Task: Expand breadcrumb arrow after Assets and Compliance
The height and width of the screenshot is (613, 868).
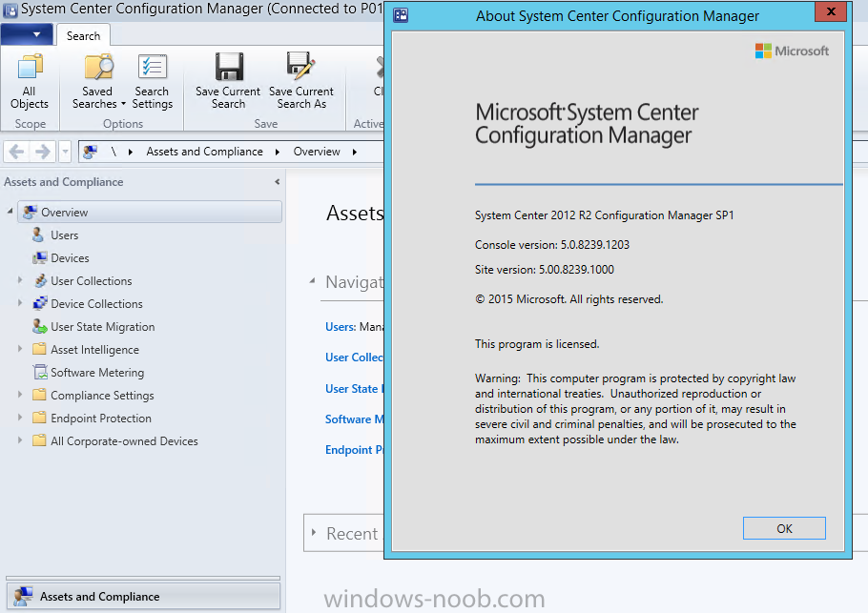Action: 278,152
